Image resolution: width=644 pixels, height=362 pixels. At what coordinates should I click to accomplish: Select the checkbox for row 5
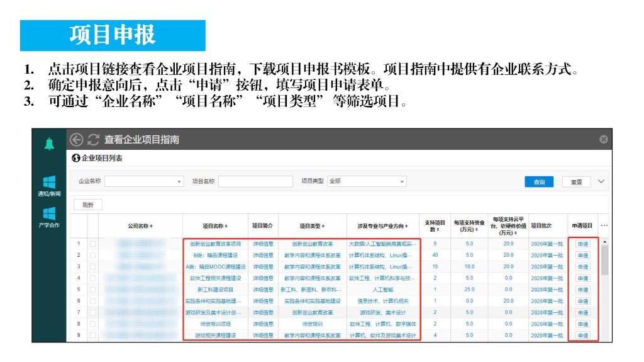[x=93, y=290]
